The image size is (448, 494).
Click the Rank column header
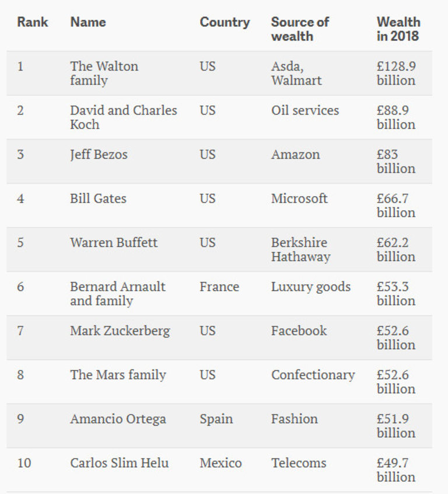pyautogui.click(x=32, y=23)
